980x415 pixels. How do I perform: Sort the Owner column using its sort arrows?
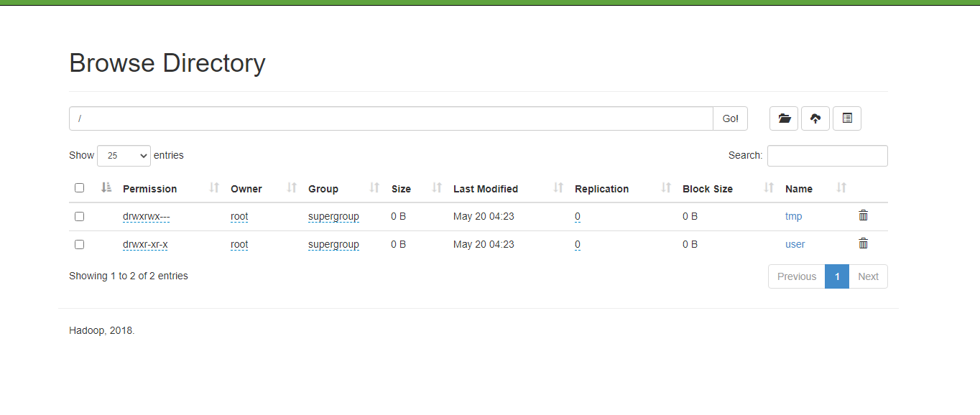290,188
